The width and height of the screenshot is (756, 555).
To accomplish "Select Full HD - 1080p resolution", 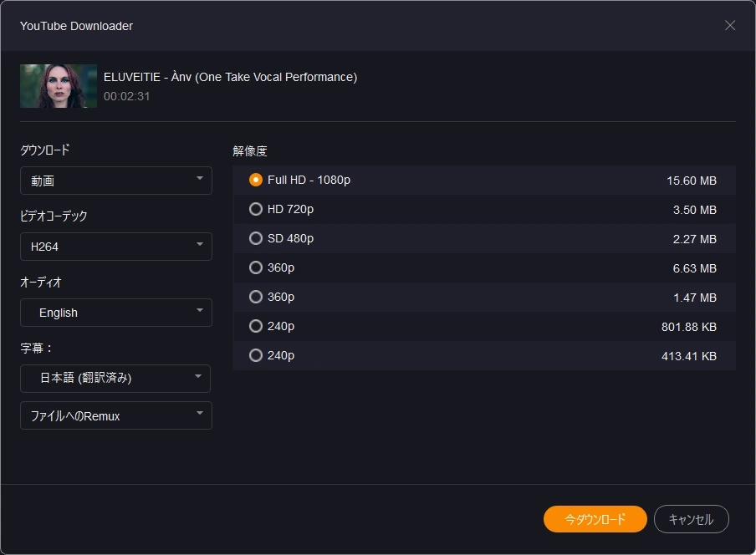I will click(x=256, y=180).
